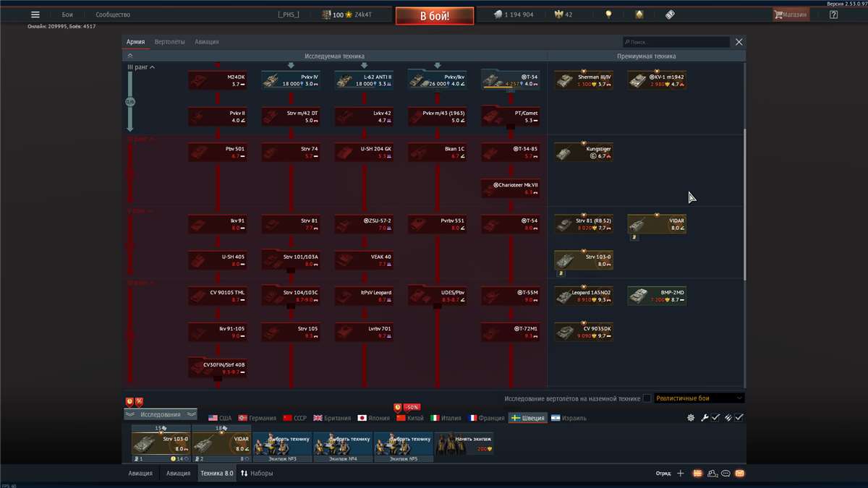Screen dimensions: 868x488
Task: Select the Германия nation tab
Action: [257, 418]
